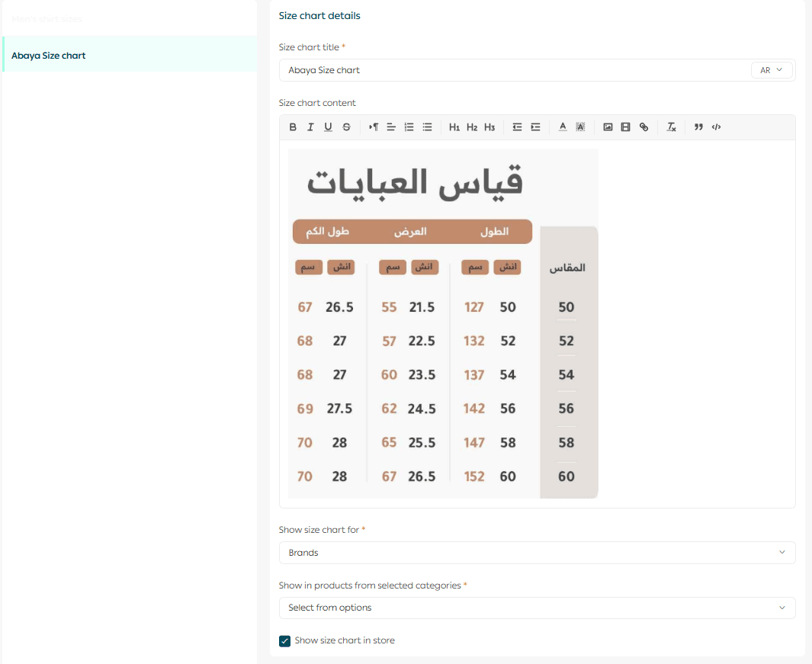The width and height of the screenshot is (812, 664).
Task: Apply Heading 3 style
Action: coord(489,127)
